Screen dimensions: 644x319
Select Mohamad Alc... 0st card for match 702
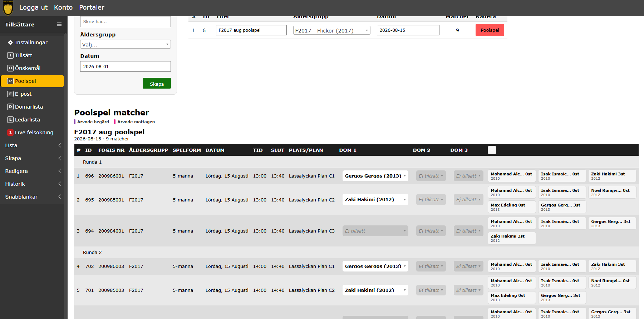point(512,266)
